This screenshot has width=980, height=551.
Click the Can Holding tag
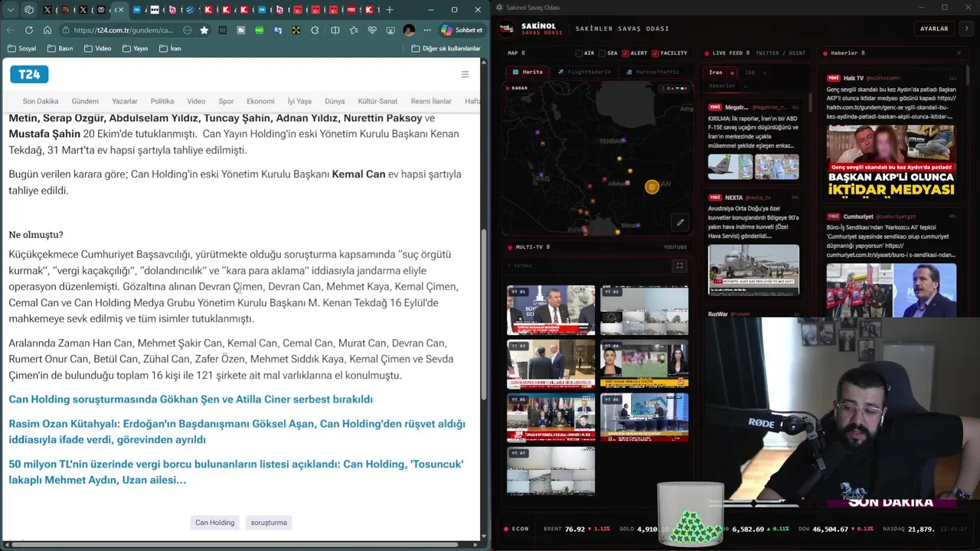[214, 523]
